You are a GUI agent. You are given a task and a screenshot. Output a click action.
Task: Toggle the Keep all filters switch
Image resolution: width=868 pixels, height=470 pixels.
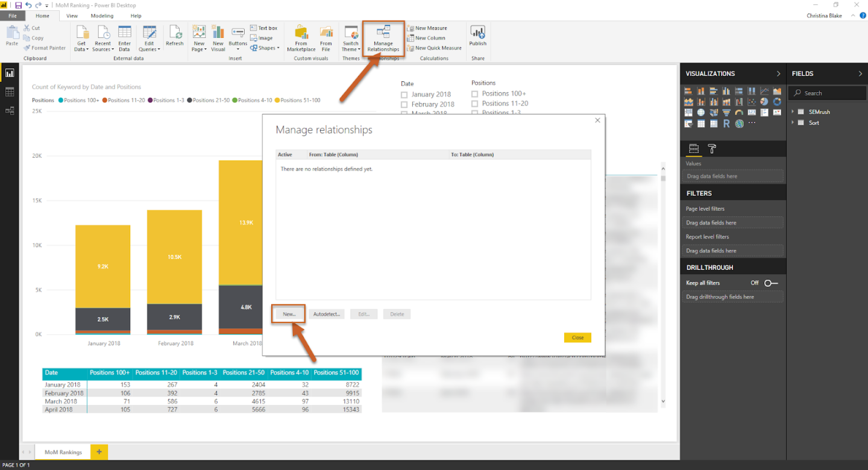[770, 283]
